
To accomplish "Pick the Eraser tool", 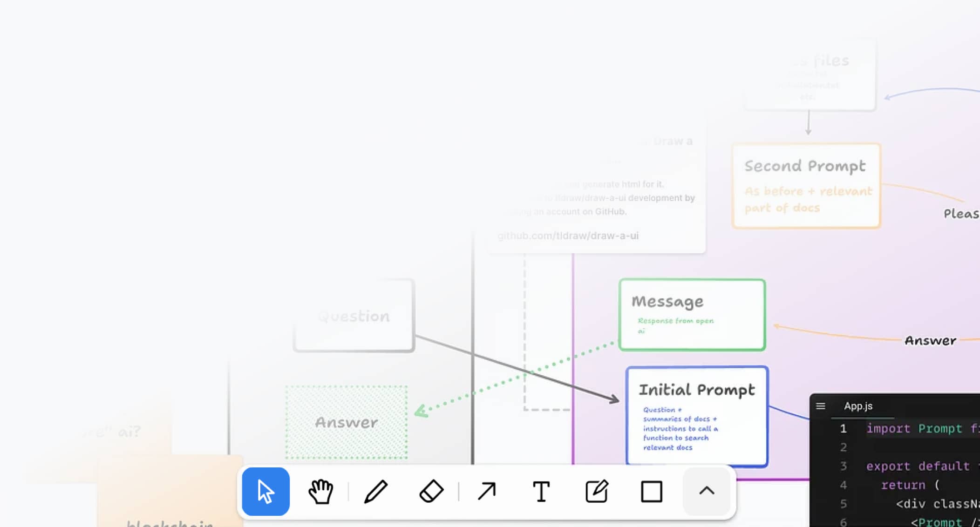I will (431, 492).
